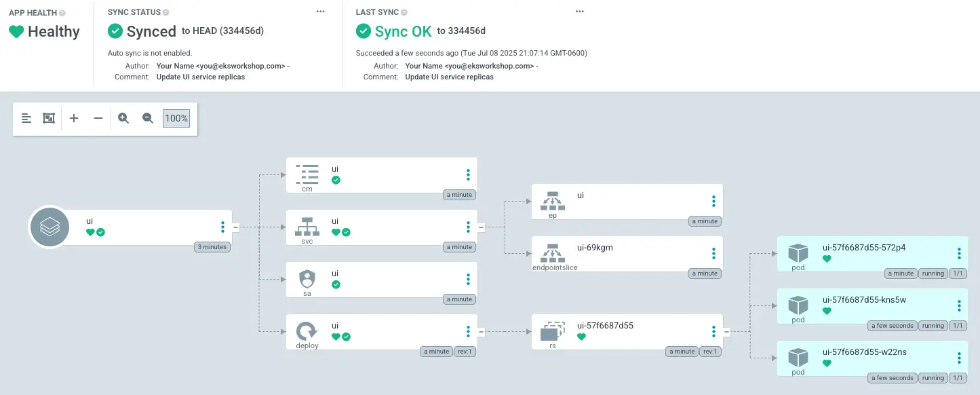Open the LAST SYNC panel ellipsis menu

[579, 11]
